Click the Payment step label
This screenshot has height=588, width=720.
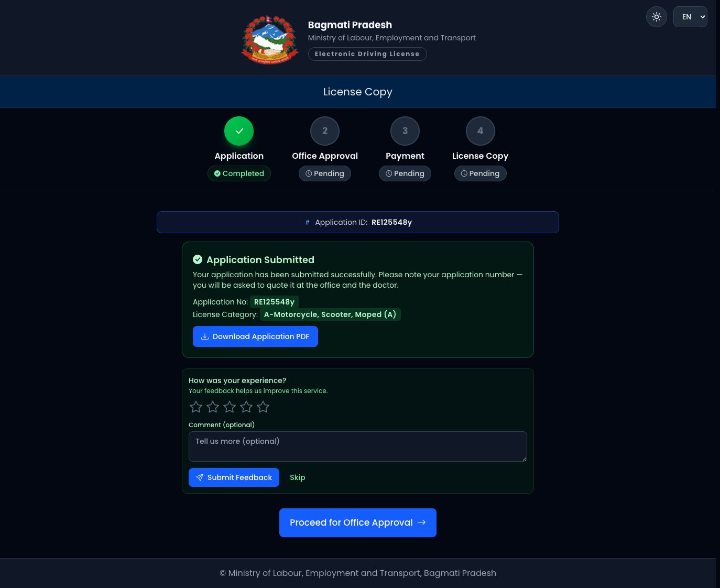click(x=405, y=156)
